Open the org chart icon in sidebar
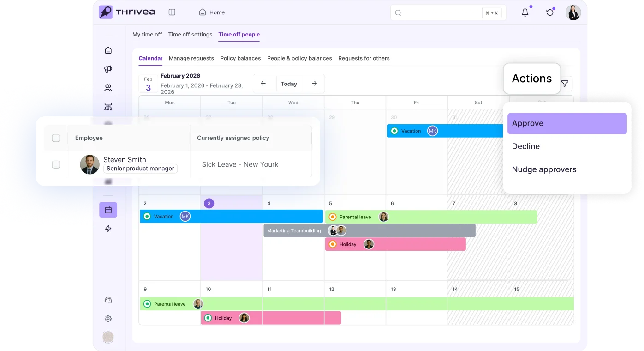Viewport: 644px width, 351px height. (108, 107)
